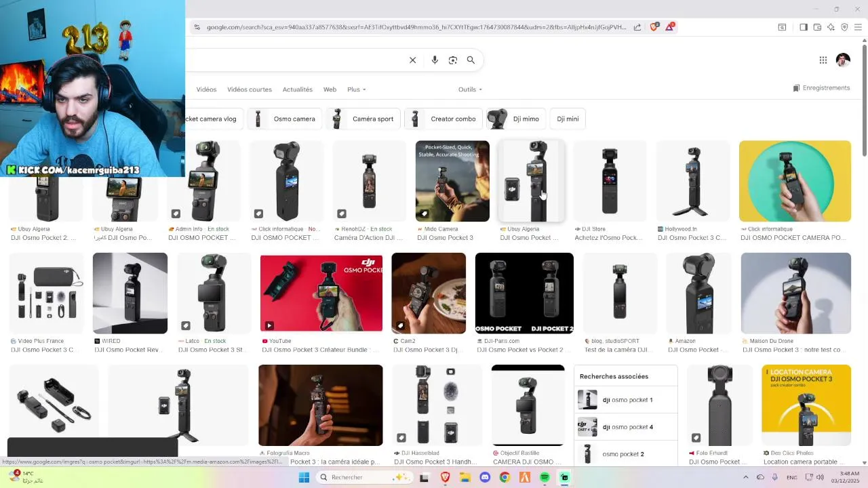Switch ENG keyboard language in tray
Viewport: 868px width, 488px height.
click(x=791, y=477)
